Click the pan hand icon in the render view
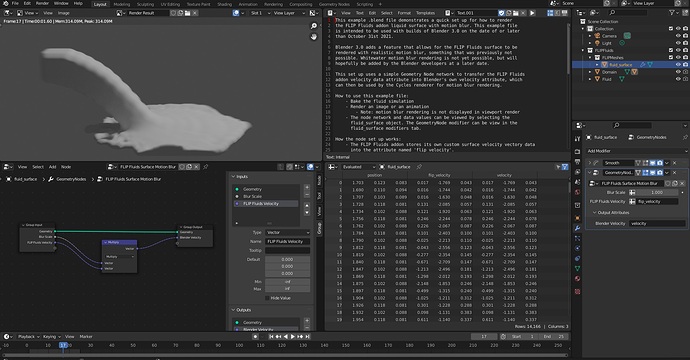 tap(314, 37)
